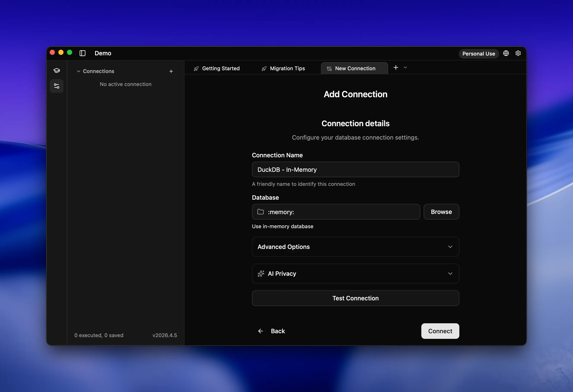Click the Personal Use badge
The height and width of the screenshot is (392, 573).
pos(479,54)
